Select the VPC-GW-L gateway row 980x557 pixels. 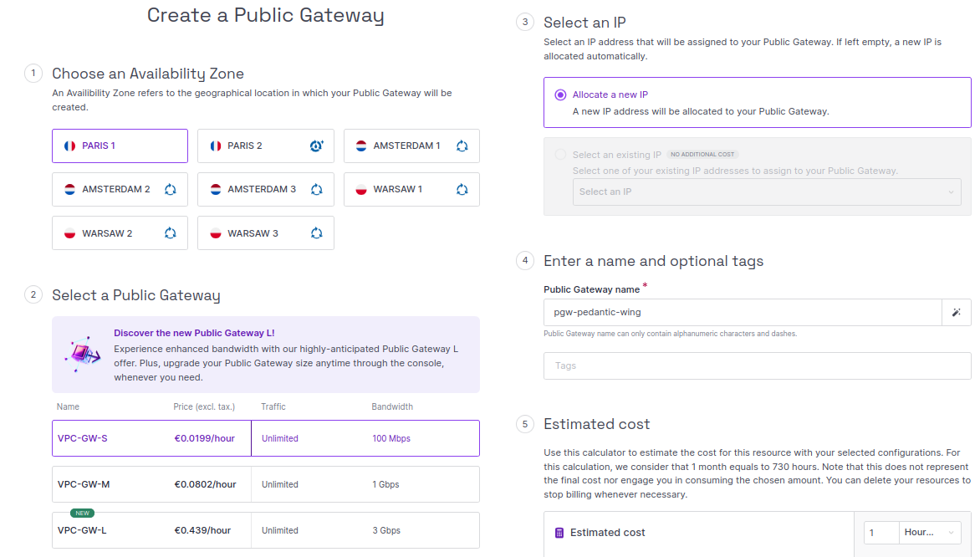tap(265, 530)
